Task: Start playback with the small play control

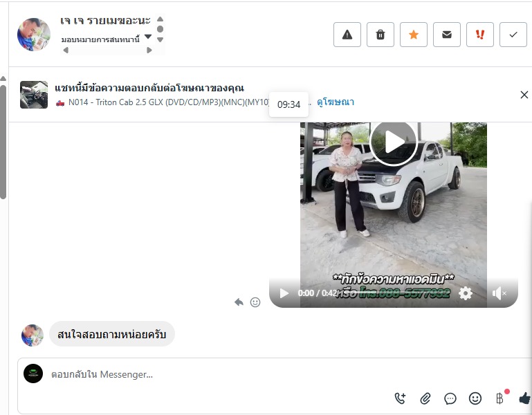Action: (x=284, y=293)
